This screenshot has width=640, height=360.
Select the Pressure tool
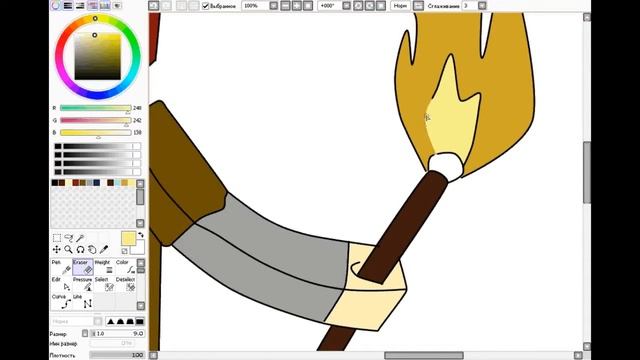point(83,284)
